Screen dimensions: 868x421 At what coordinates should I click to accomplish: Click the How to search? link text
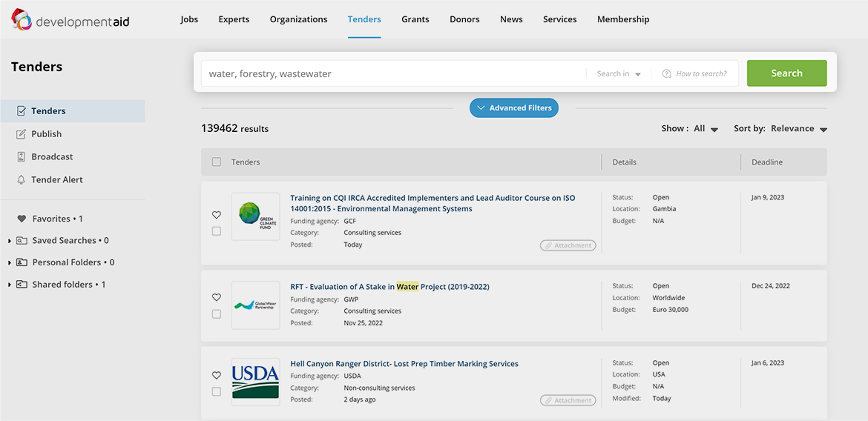coord(701,73)
